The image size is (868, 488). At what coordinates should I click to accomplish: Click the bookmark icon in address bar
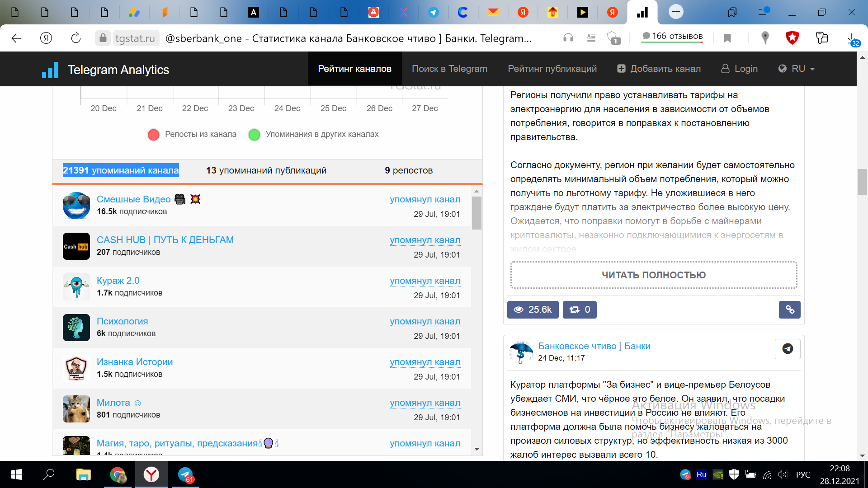pos(727,38)
